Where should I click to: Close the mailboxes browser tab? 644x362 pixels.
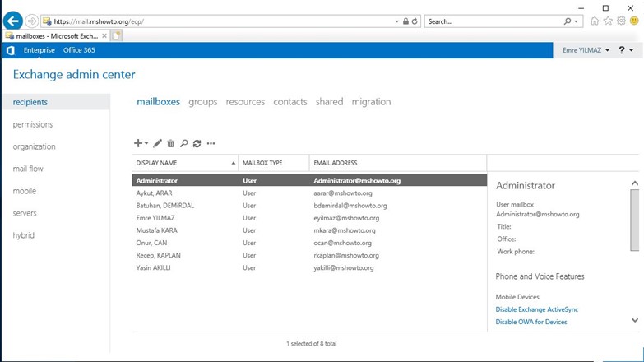tap(104, 36)
